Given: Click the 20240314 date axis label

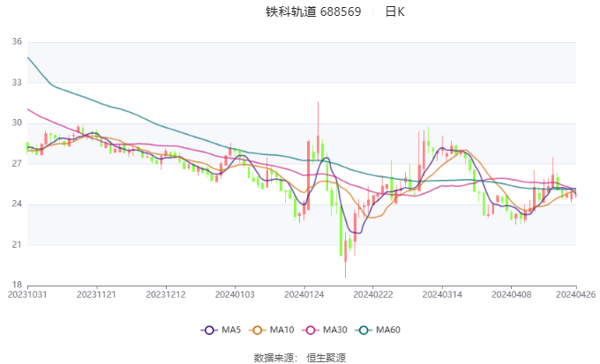Looking at the screenshot, I should click(442, 294).
